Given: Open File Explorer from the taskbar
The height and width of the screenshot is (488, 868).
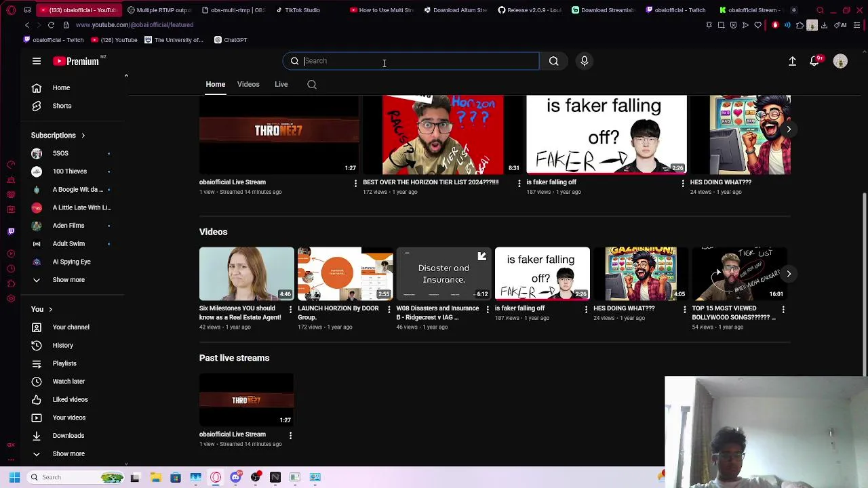Looking at the screenshot, I should tap(155, 477).
